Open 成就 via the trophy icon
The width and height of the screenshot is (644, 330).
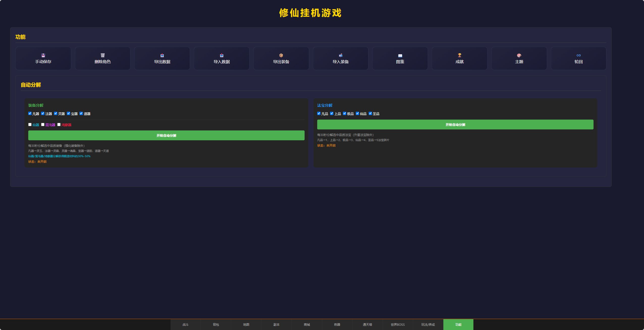[460, 55]
